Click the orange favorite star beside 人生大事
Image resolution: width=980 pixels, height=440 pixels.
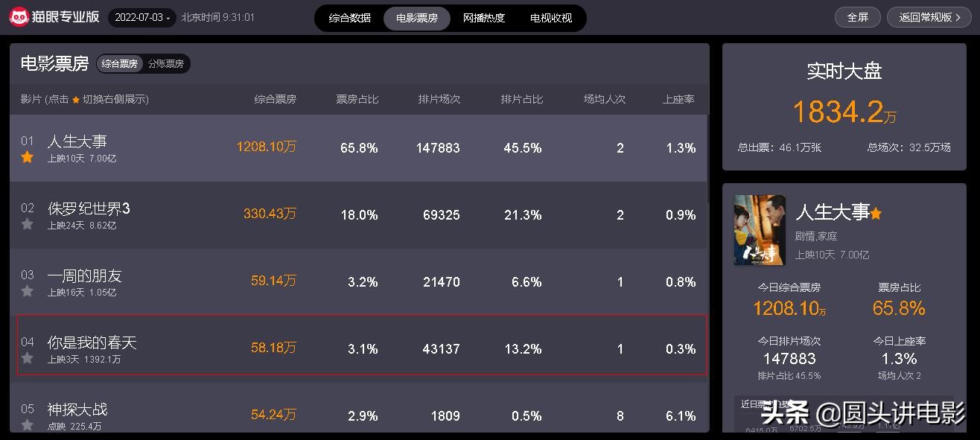[x=27, y=158]
